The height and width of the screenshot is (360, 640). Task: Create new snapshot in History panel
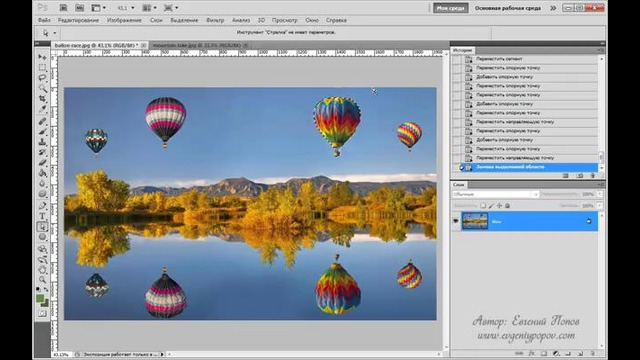(x=580, y=176)
